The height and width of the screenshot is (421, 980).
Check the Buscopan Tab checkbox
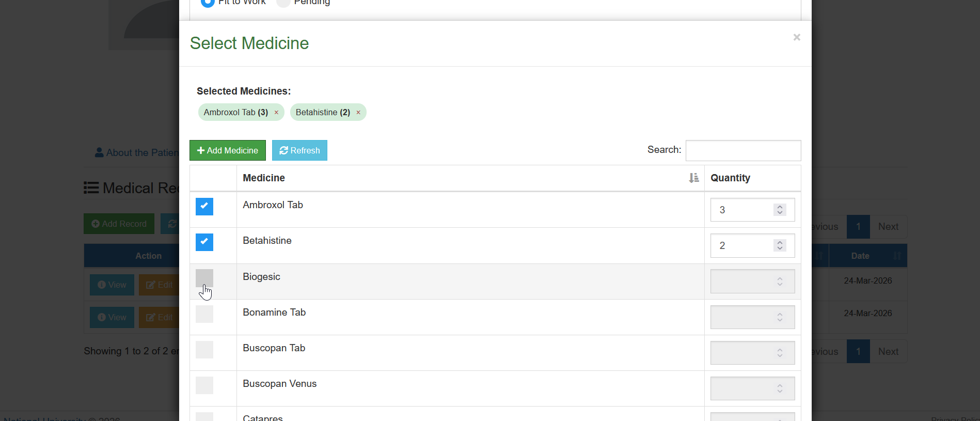coord(204,350)
